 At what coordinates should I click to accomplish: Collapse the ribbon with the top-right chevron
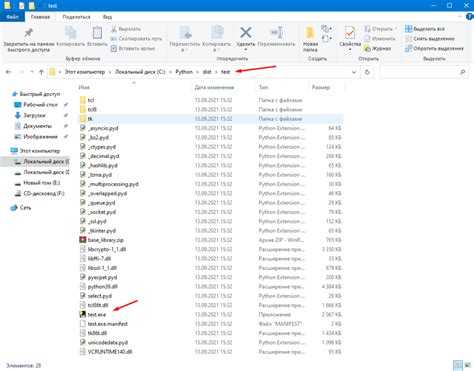460,17
